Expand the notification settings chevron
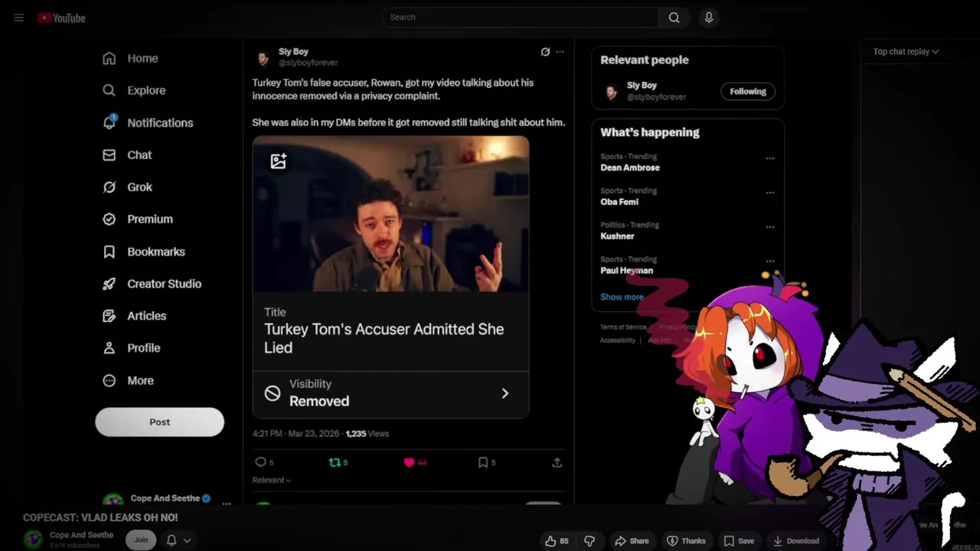This screenshot has height=551, width=980. point(187,540)
